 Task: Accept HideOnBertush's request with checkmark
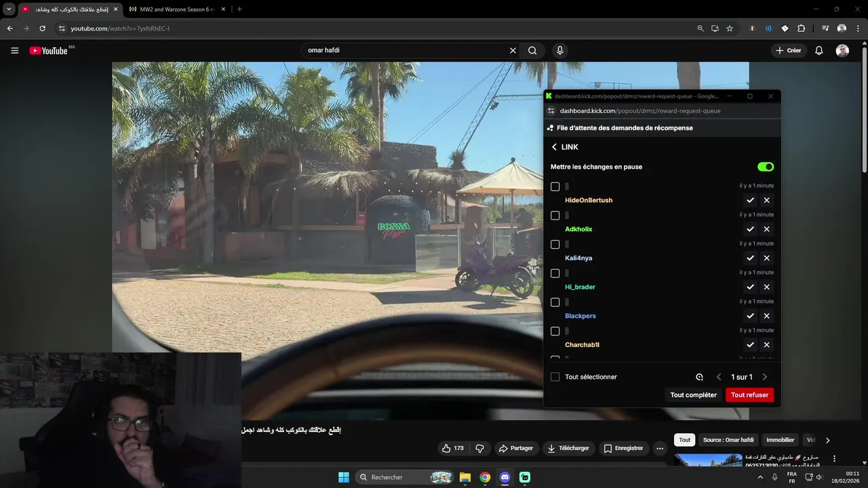(x=750, y=200)
